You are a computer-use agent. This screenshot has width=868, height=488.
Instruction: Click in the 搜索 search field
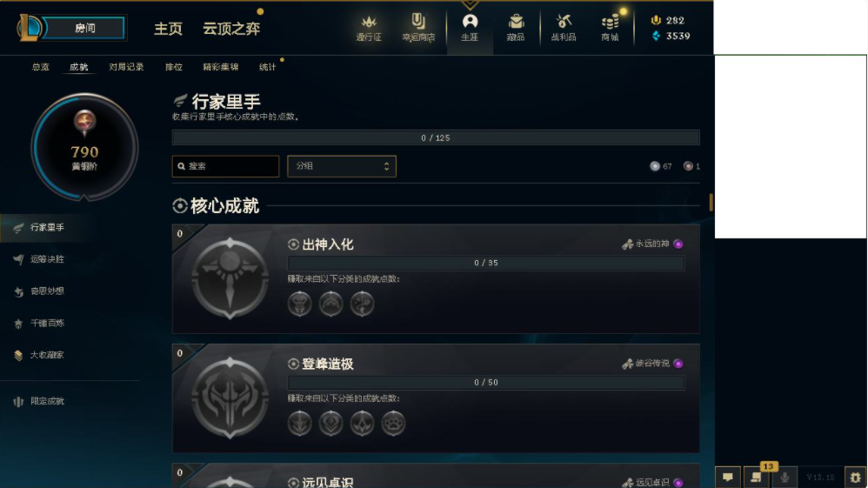coord(225,166)
